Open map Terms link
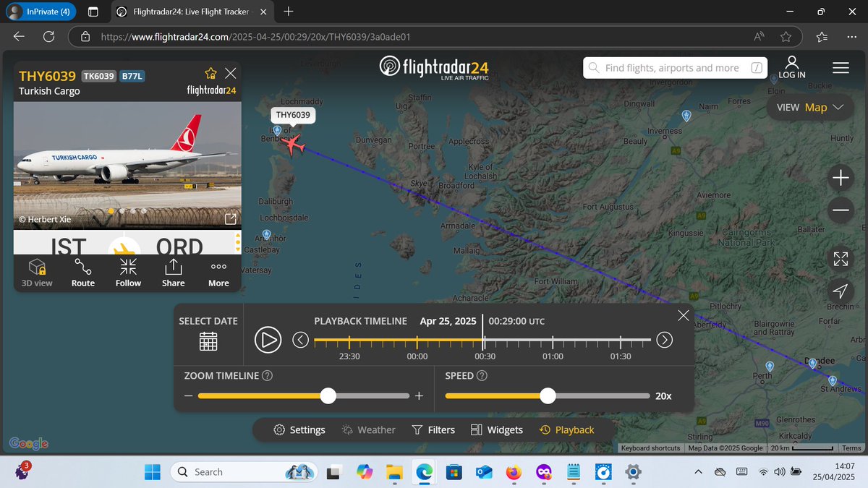 pyautogui.click(x=851, y=448)
